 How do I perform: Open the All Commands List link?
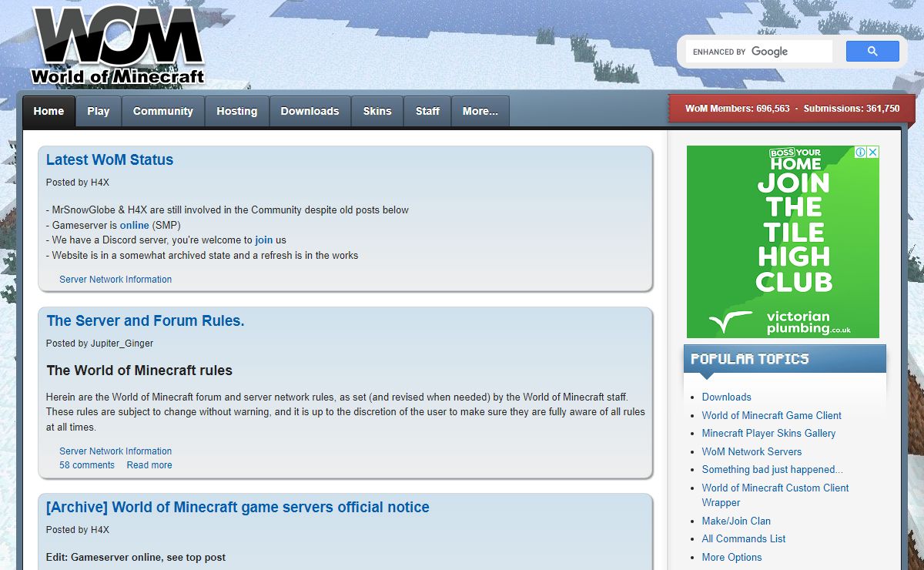point(743,538)
